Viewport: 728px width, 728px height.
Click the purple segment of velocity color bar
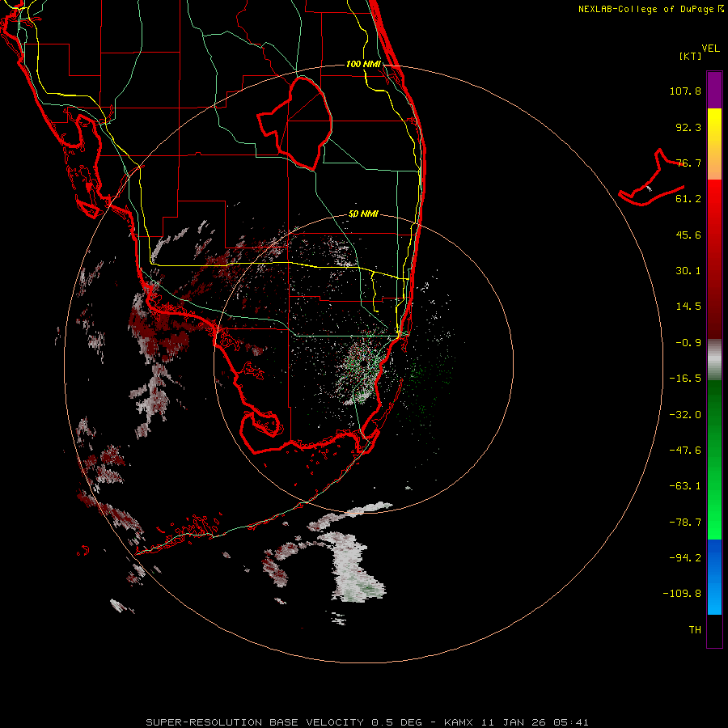pyautogui.click(x=714, y=90)
